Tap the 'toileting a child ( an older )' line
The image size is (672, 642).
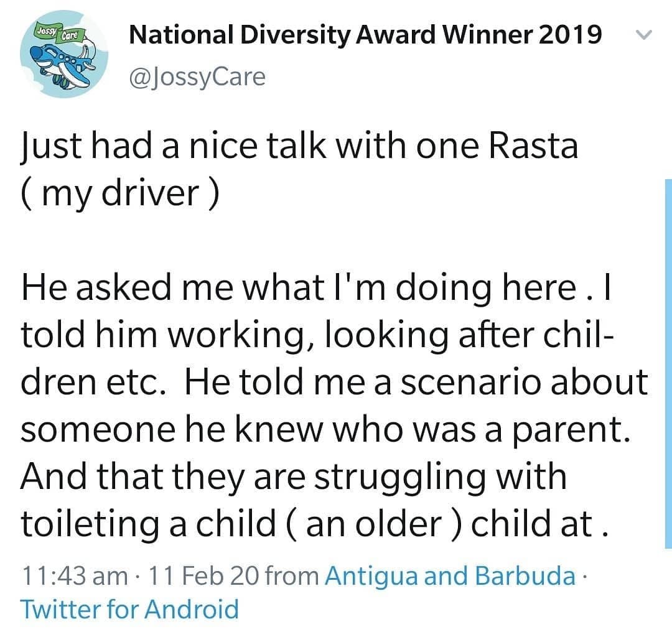tap(314, 524)
